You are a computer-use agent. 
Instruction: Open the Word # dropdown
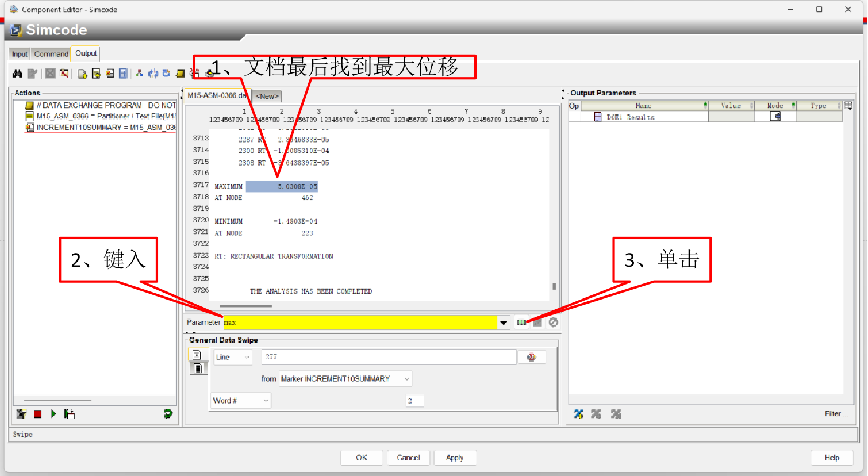[241, 401]
